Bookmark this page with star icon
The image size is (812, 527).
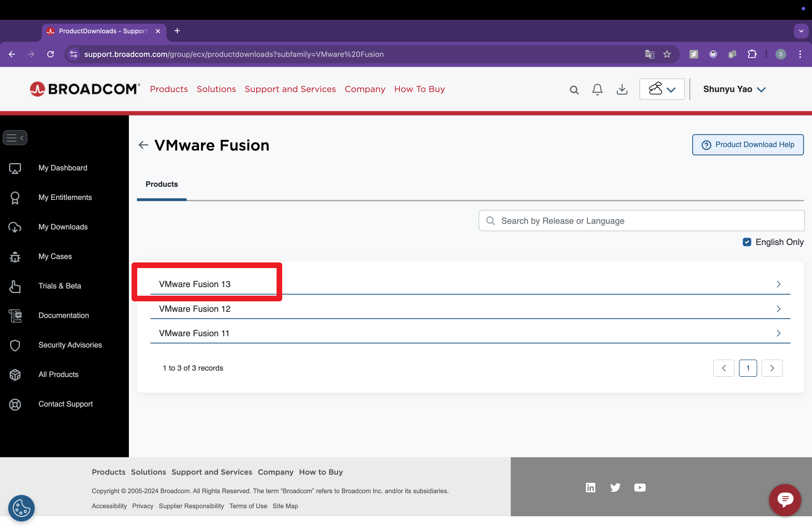pos(667,54)
